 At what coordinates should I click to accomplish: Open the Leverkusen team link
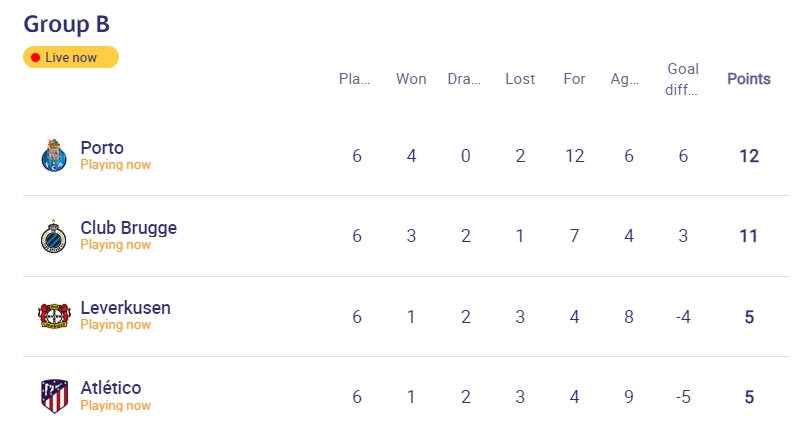tap(125, 308)
